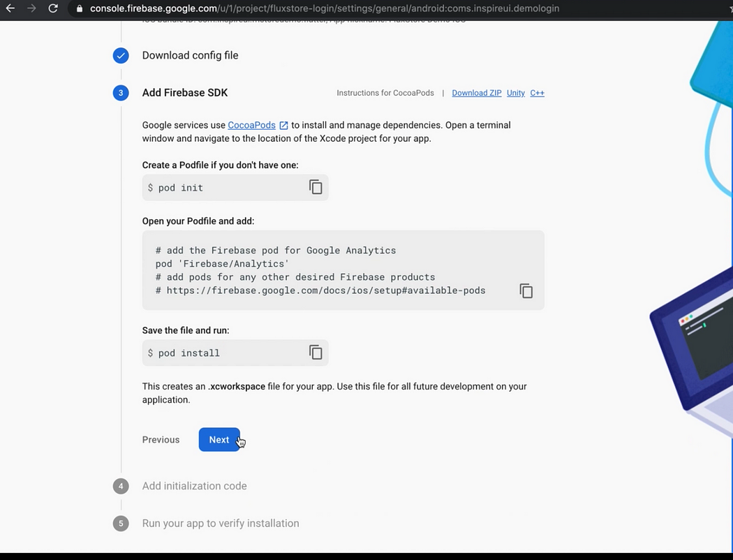Click the blue checkmark for completed step
Screen dimensions: 733x560
pos(121,56)
